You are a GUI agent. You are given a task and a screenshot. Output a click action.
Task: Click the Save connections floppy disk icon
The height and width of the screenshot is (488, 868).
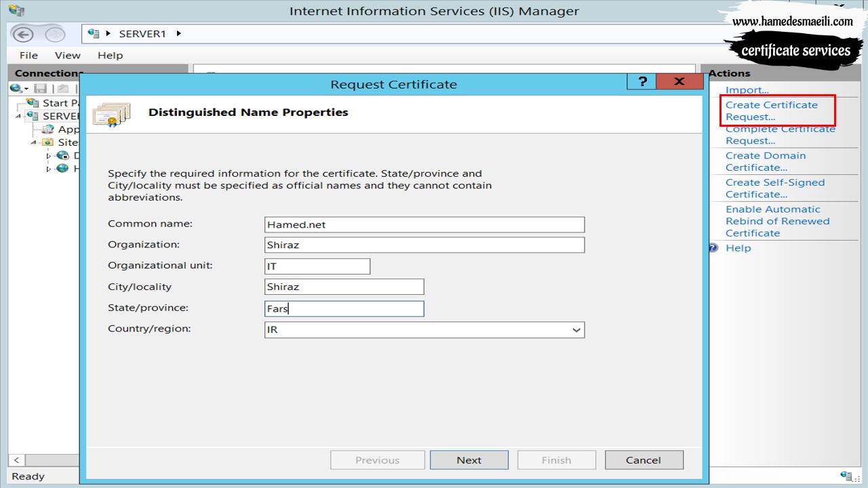(x=41, y=89)
